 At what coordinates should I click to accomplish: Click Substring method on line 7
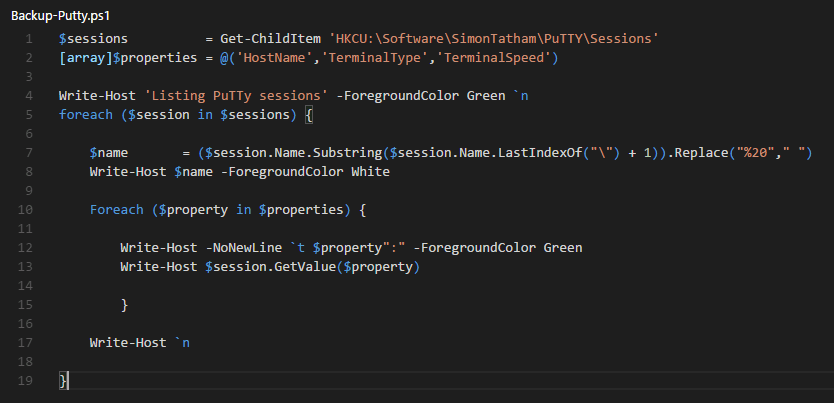click(x=347, y=153)
